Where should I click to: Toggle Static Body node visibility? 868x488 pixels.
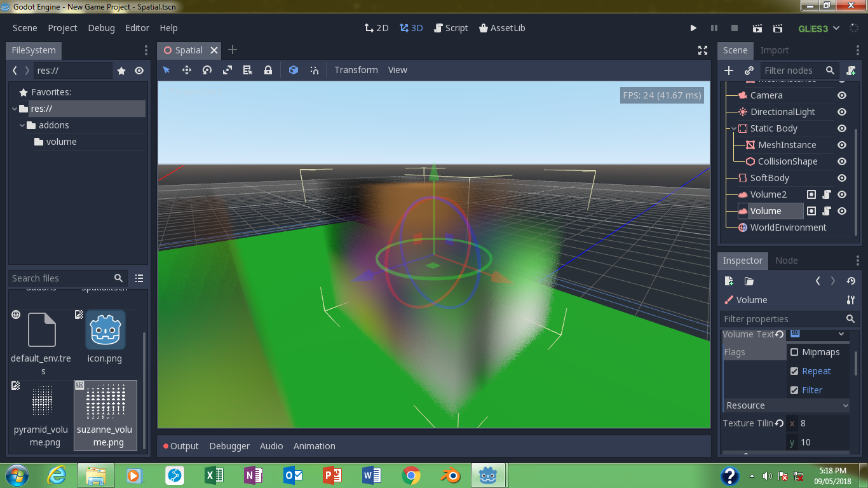842,128
